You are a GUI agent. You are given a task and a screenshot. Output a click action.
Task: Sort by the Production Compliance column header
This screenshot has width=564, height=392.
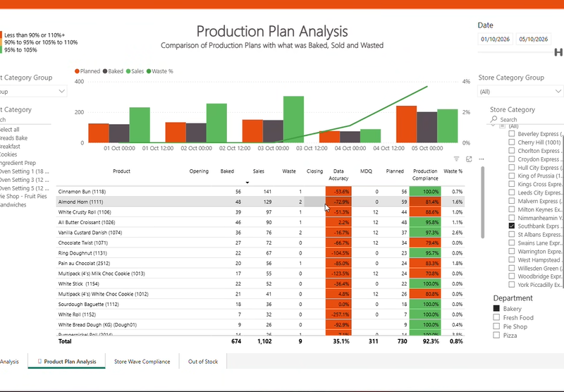pyautogui.click(x=425, y=175)
